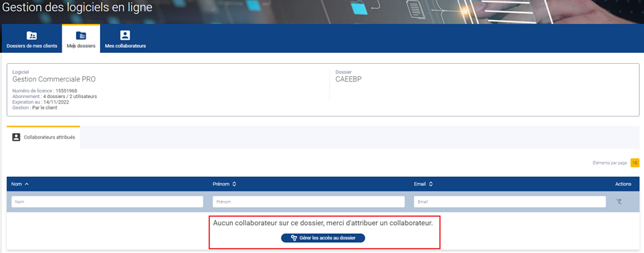Click the Gérer les accès au dossier button
The width and height of the screenshot is (644, 253).
click(x=323, y=238)
